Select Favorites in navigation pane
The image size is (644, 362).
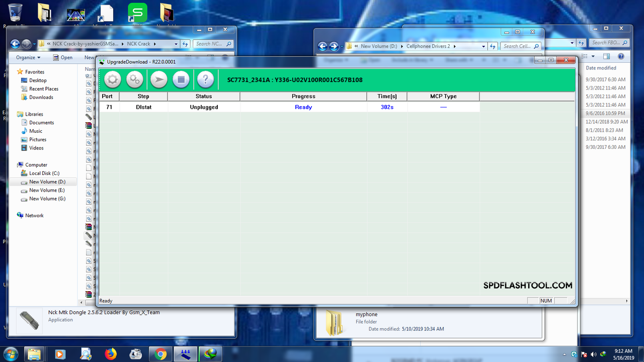[35, 72]
